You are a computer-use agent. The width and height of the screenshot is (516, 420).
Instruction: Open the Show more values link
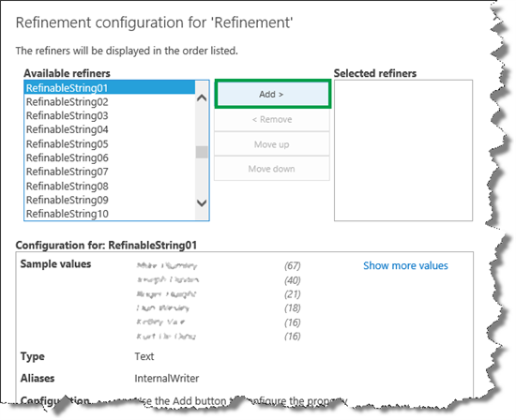(405, 265)
